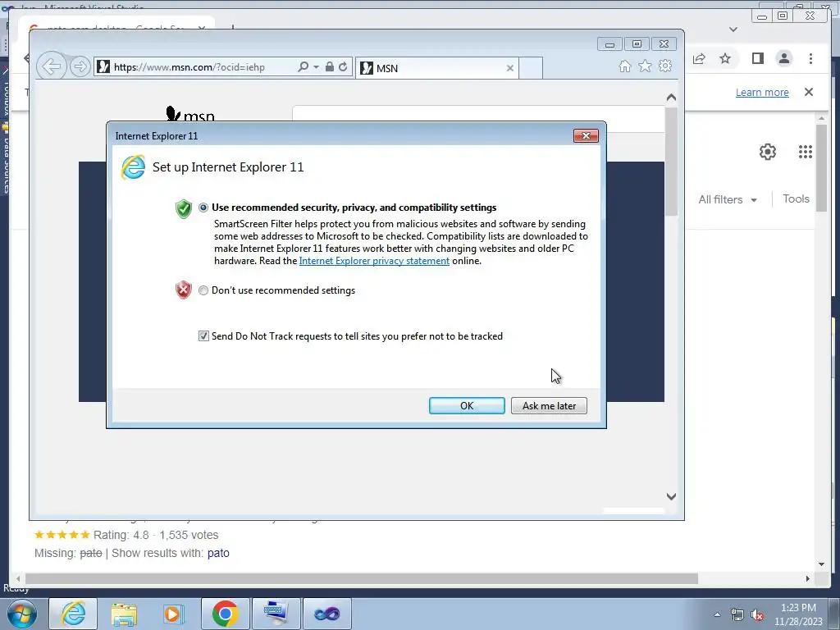Click the muted volume tray icon
Screen dimensions: 840x630
tap(757, 614)
